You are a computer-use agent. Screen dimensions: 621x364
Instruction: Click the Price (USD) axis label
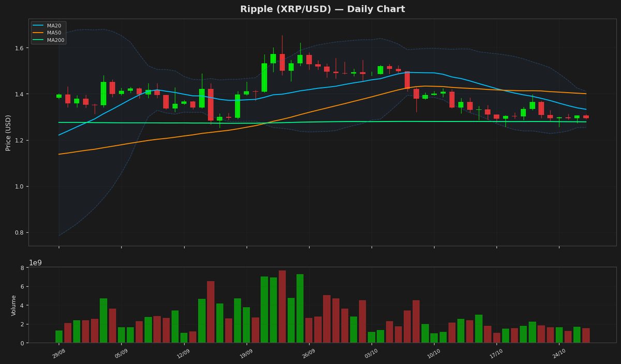(8, 132)
